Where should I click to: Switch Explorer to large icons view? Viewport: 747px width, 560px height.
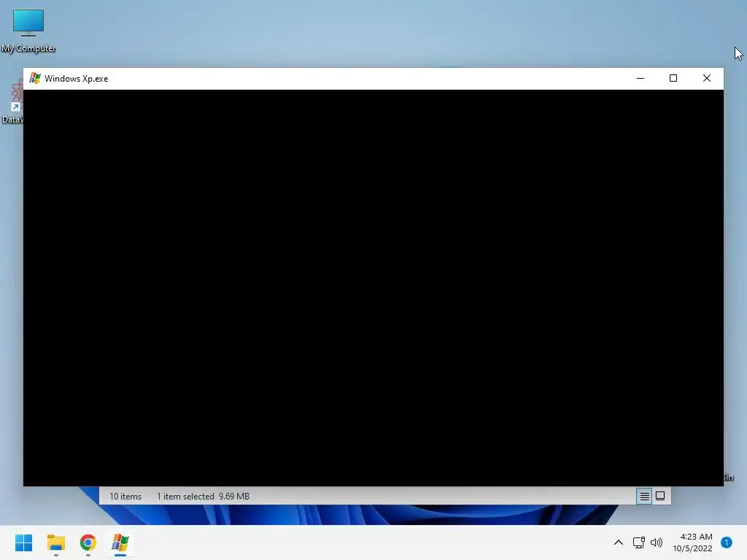click(660, 496)
